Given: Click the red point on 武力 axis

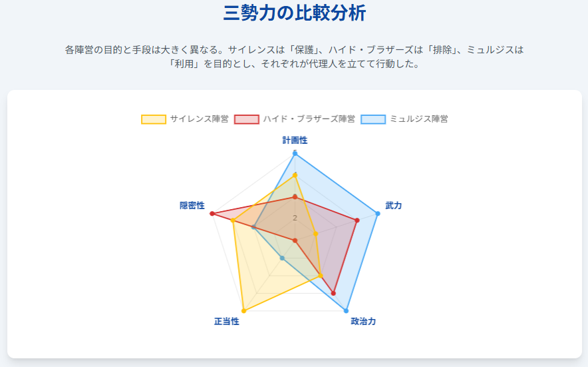Looking at the screenshot, I should [x=357, y=220].
